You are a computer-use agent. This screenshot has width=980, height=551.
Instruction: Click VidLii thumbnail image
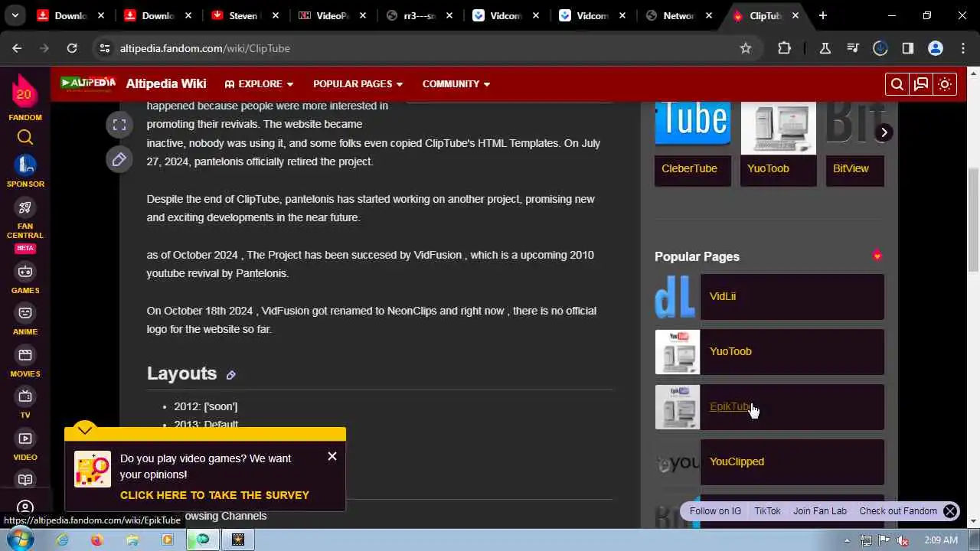[677, 296]
